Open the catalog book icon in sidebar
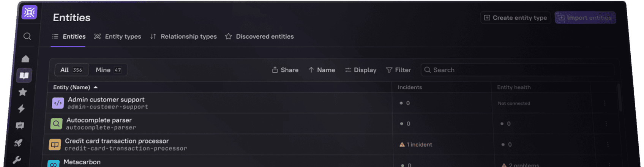Image resolution: width=644 pixels, height=167 pixels. pyautogui.click(x=24, y=76)
